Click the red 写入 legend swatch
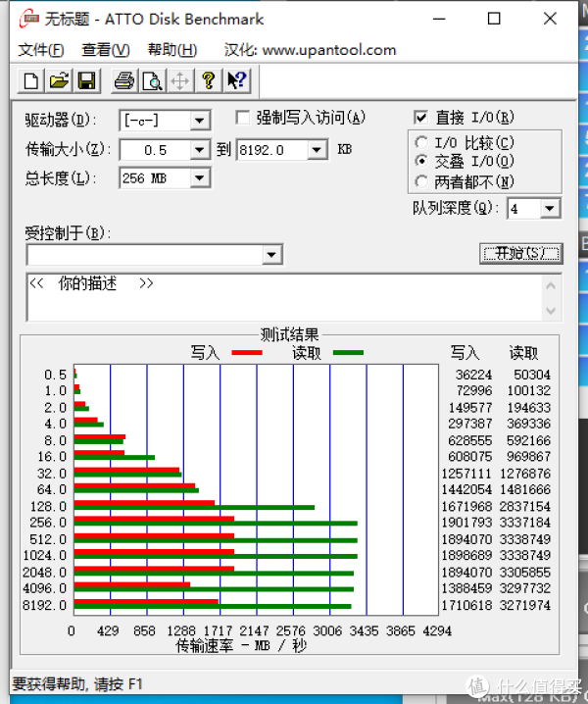The height and width of the screenshot is (704, 588). (x=247, y=353)
